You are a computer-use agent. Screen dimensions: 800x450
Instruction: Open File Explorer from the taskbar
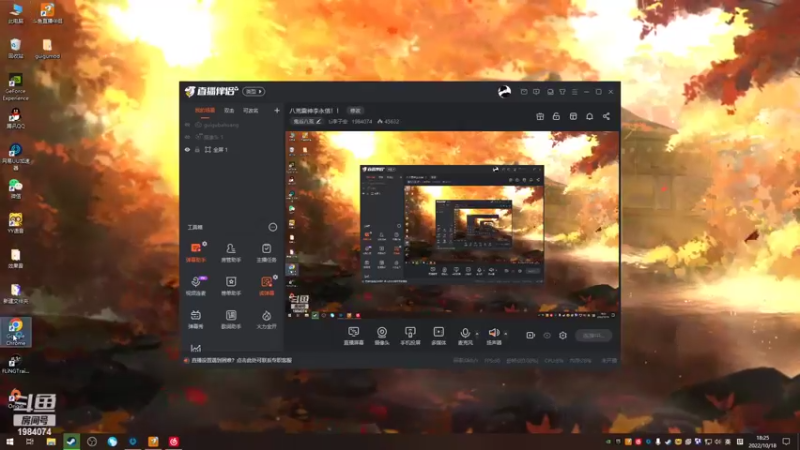(51, 441)
